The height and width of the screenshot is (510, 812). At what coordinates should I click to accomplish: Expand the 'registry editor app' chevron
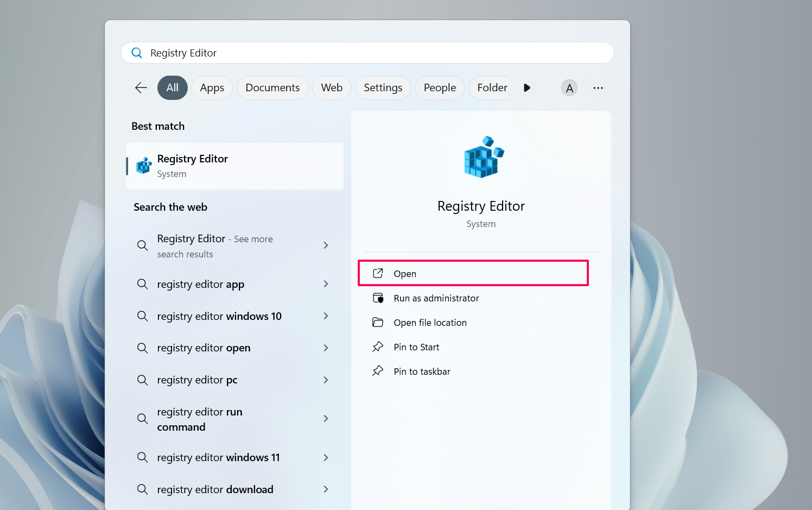point(326,284)
